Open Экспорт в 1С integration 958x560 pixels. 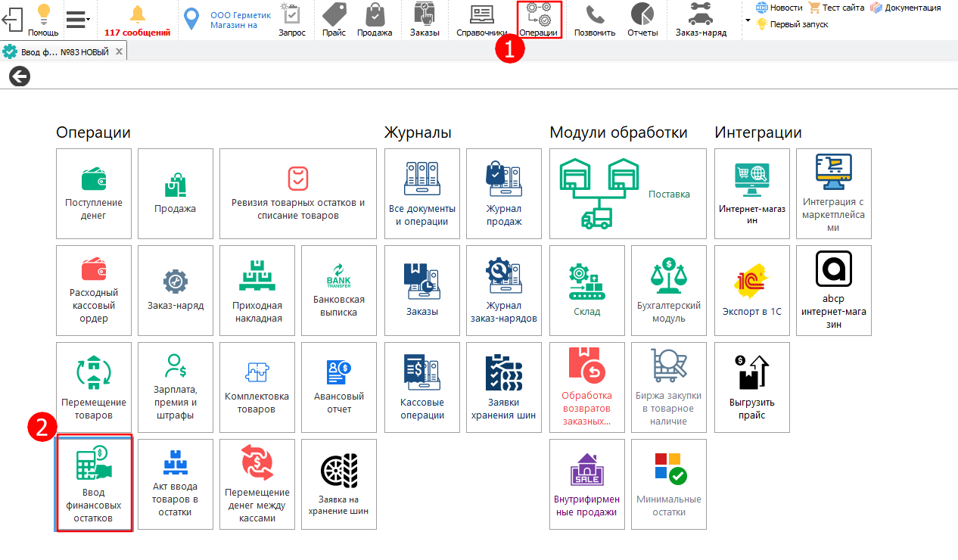[x=751, y=291]
